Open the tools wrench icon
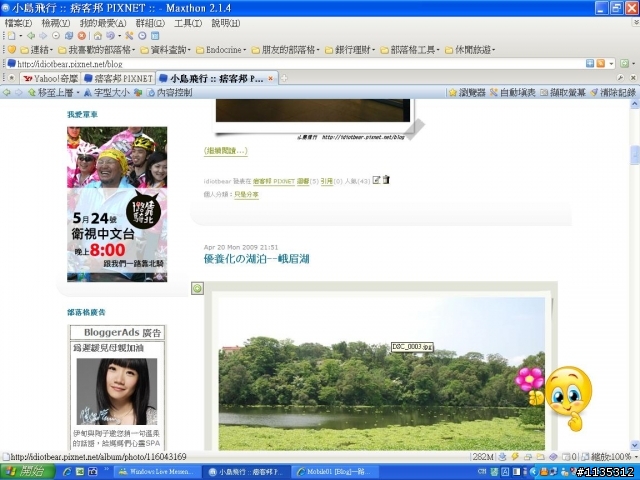Image resolution: width=640 pixels, height=480 pixels. click(x=129, y=36)
